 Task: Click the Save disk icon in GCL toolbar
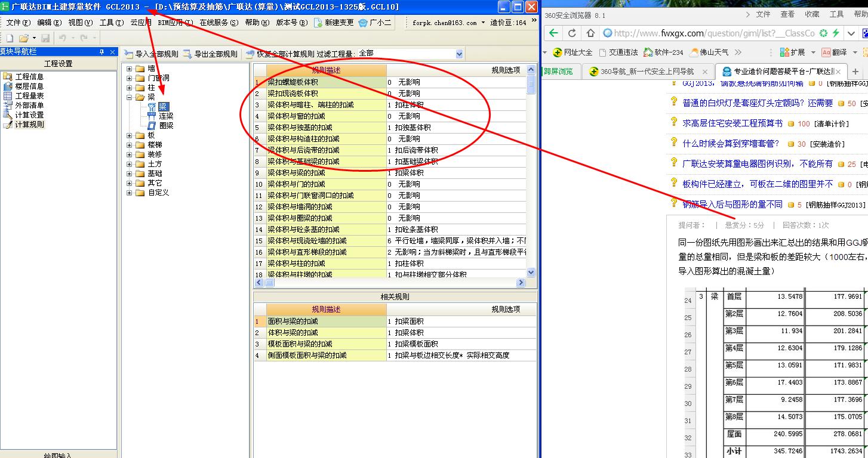pos(45,38)
